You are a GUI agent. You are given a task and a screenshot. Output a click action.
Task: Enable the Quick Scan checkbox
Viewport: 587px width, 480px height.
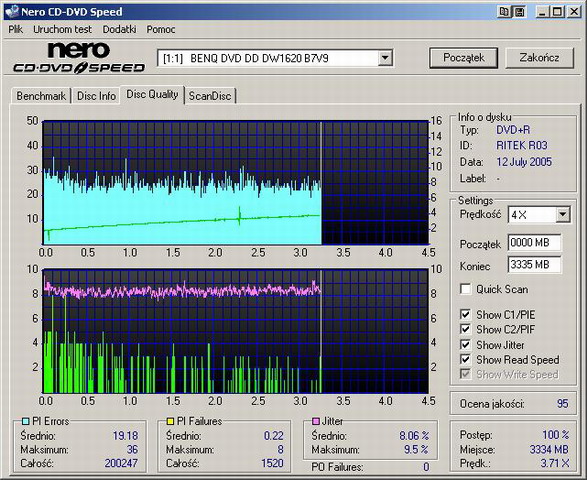[x=465, y=289]
